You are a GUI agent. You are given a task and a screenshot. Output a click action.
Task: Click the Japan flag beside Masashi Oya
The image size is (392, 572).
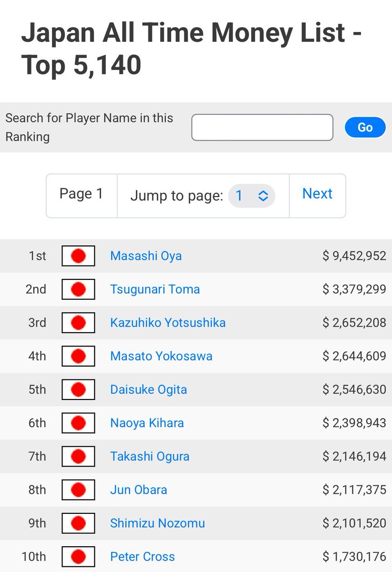pos(78,256)
